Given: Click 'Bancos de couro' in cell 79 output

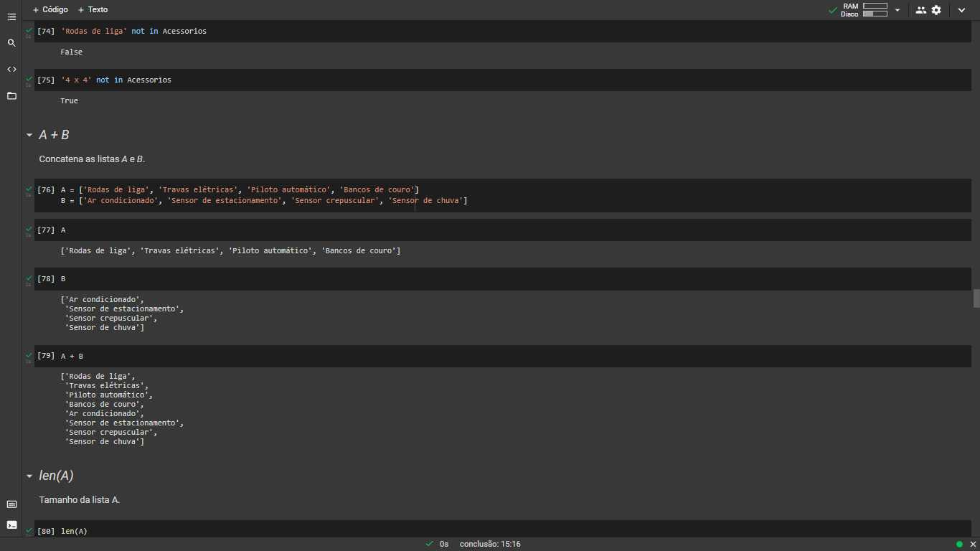Looking at the screenshot, I should (103, 405).
